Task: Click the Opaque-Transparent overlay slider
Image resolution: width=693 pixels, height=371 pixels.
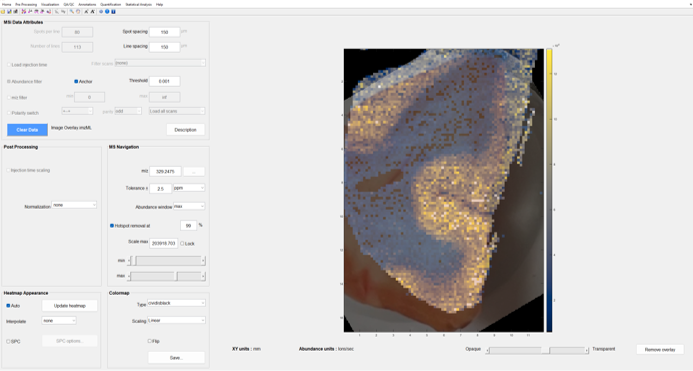Action: [537, 350]
